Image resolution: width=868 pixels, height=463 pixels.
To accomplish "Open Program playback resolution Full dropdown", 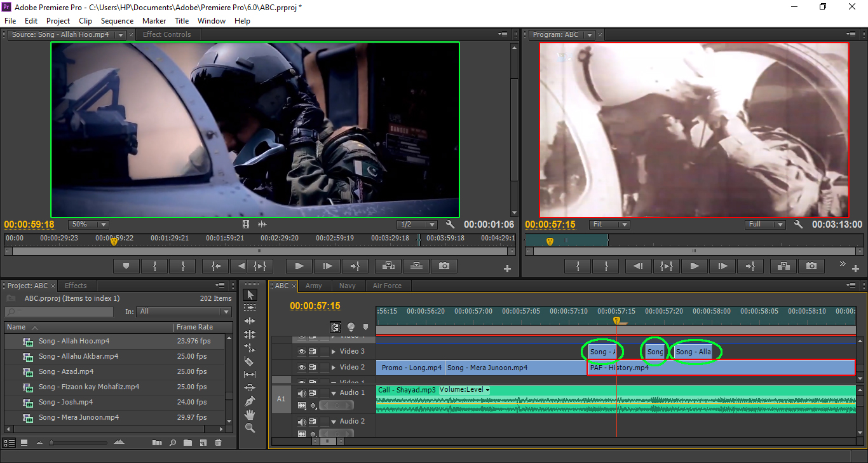I will pos(766,225).
